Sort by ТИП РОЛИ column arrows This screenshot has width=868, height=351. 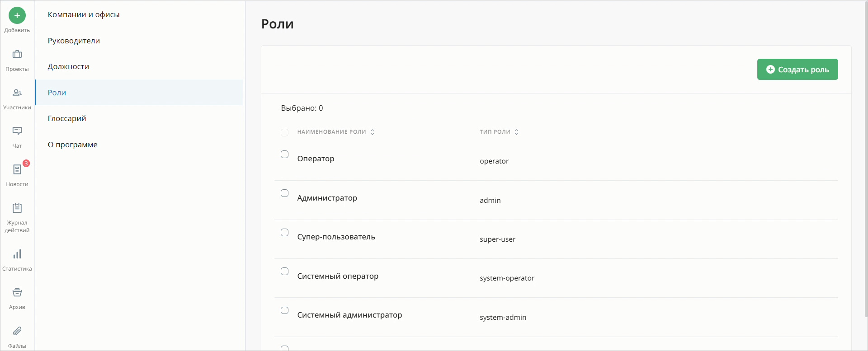(x=517, y=132)
